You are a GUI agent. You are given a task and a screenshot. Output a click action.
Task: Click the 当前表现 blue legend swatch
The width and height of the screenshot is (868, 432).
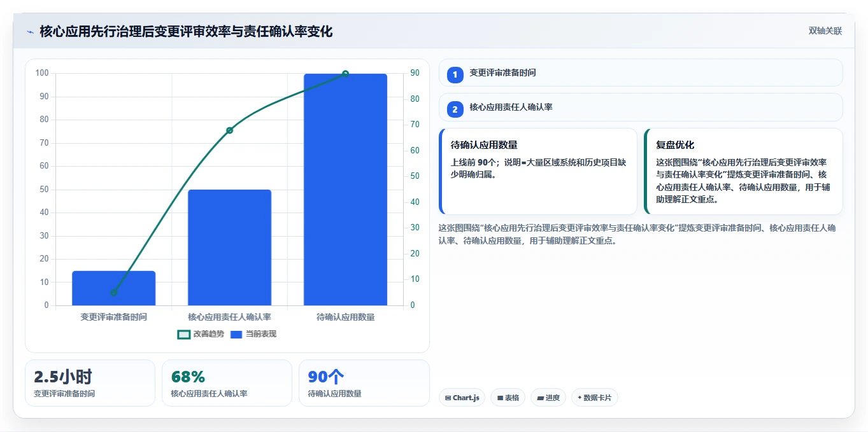coord(236,335)
